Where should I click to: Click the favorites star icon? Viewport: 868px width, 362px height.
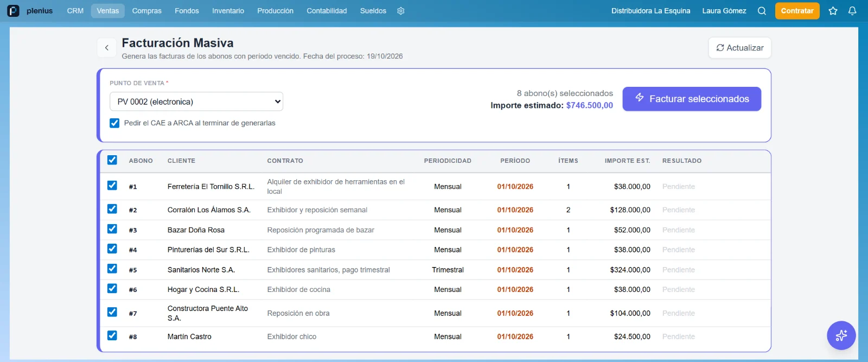click(833, 11)
